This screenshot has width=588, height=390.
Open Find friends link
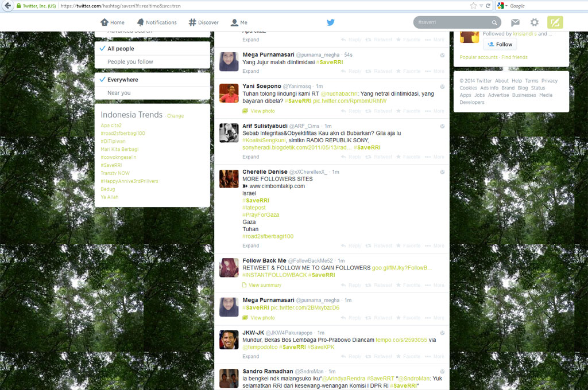(514, 57)
